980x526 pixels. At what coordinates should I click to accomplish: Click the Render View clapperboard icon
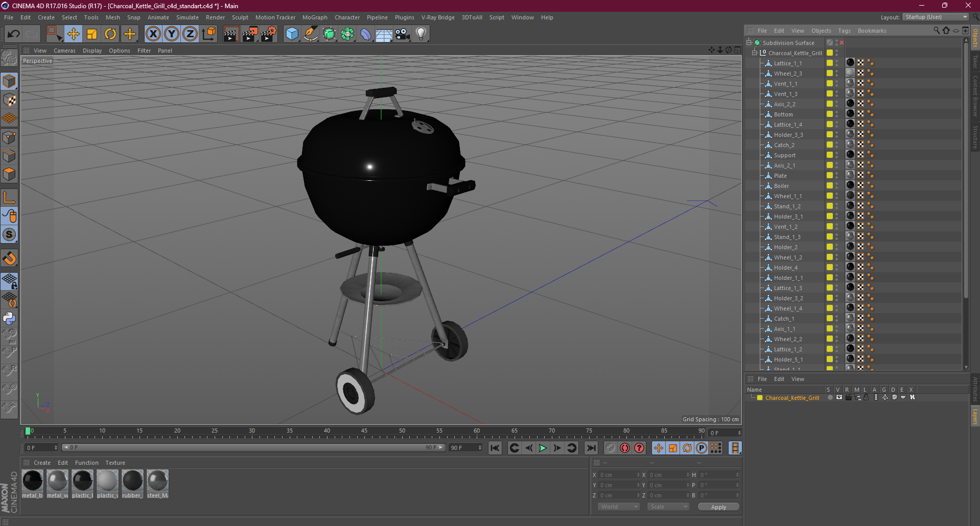click(x=231, y=34)
